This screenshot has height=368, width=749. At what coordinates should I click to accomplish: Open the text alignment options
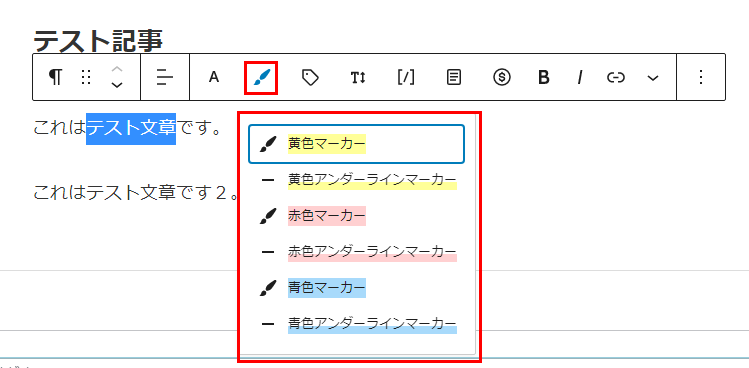pyautogui.click(x=165, y=77)
